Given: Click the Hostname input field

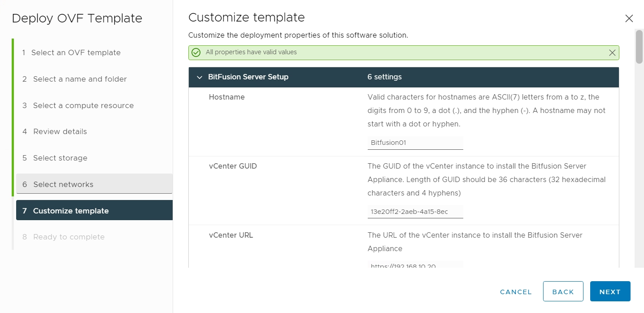Looking at the screenshot, I should pos(415,143).
